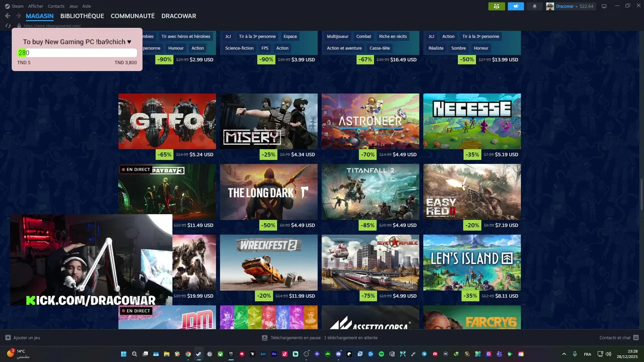Open Epic Games Launcher on taskbar
This screenshot has height=362, width=644.
(x=231, y=354)
